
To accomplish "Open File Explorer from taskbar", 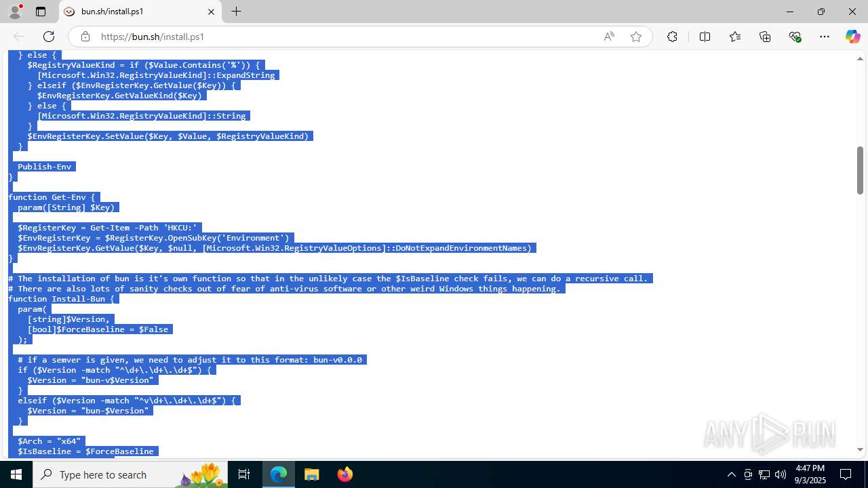I will coord(312,474).
